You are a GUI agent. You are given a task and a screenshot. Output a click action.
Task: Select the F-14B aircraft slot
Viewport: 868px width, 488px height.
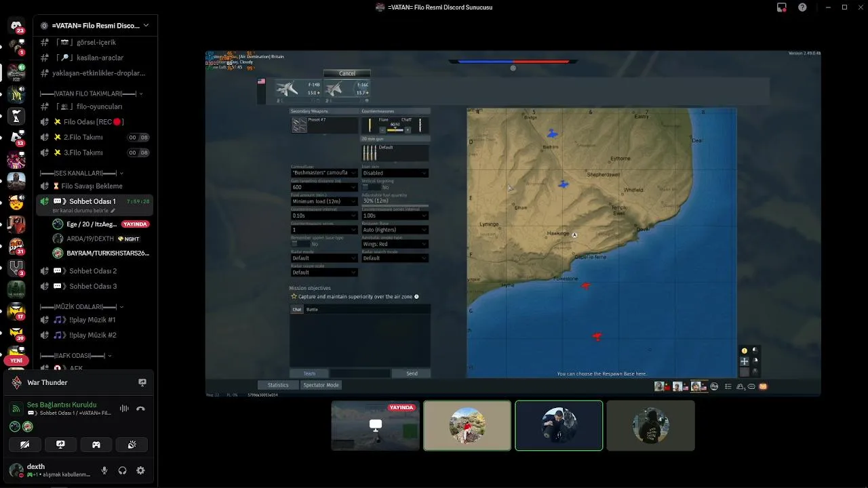pos(298,89)
